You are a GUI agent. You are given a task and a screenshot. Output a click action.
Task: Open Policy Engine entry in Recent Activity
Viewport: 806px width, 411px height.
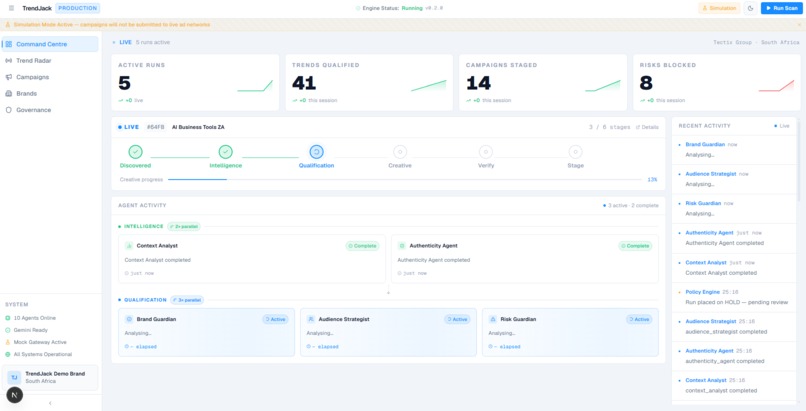coord(735,297)
